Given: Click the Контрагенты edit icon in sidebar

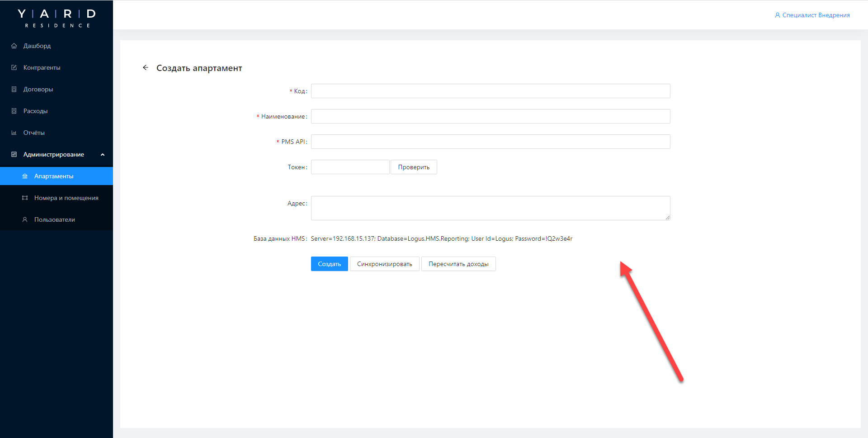Looking at the screenshot, I should click(x=14, y=67).
